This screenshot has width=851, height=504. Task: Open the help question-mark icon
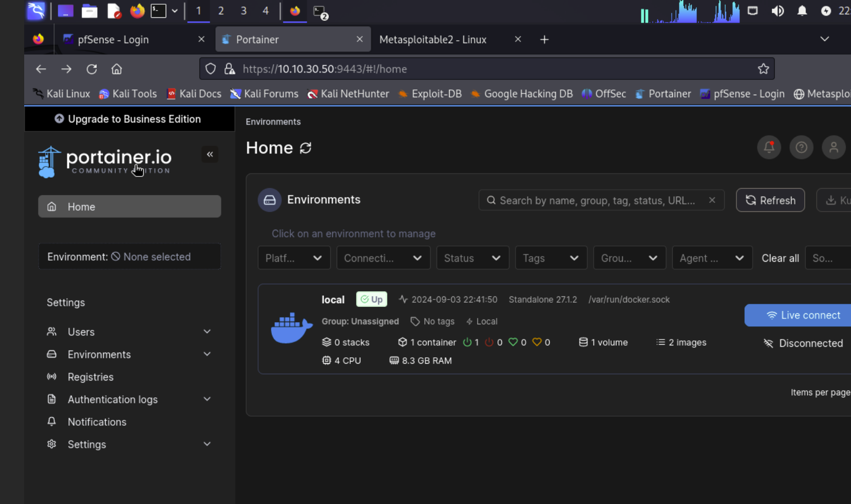click(x=801, y=147)
